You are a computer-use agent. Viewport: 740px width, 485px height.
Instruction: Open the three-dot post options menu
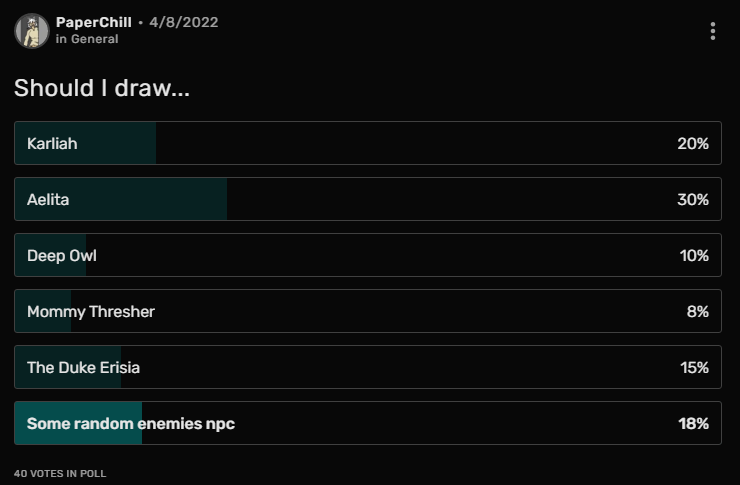(713, 31)
